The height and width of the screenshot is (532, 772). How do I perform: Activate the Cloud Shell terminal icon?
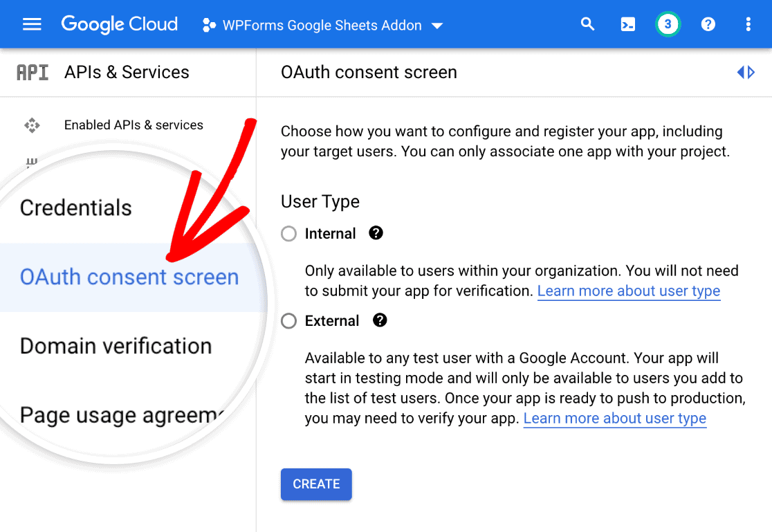click(x=627, y=24)
